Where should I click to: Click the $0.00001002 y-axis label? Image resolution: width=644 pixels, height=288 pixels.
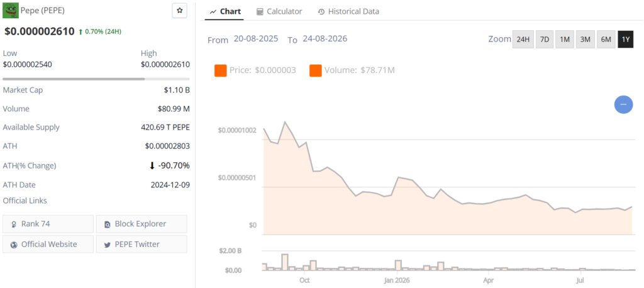[x=237, y=130]
